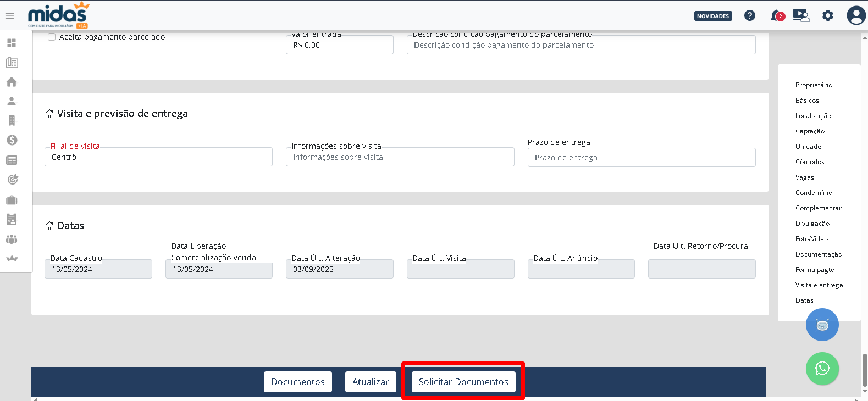Jump to the Proprietário section
868x401 pixels.
(x=814, y=85)
